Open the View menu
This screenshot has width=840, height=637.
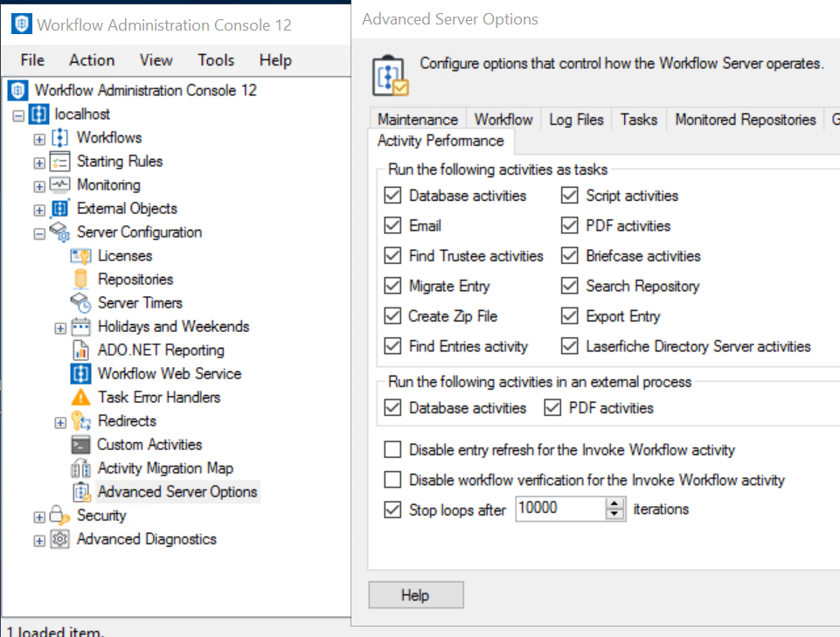(x=156, y=60)
